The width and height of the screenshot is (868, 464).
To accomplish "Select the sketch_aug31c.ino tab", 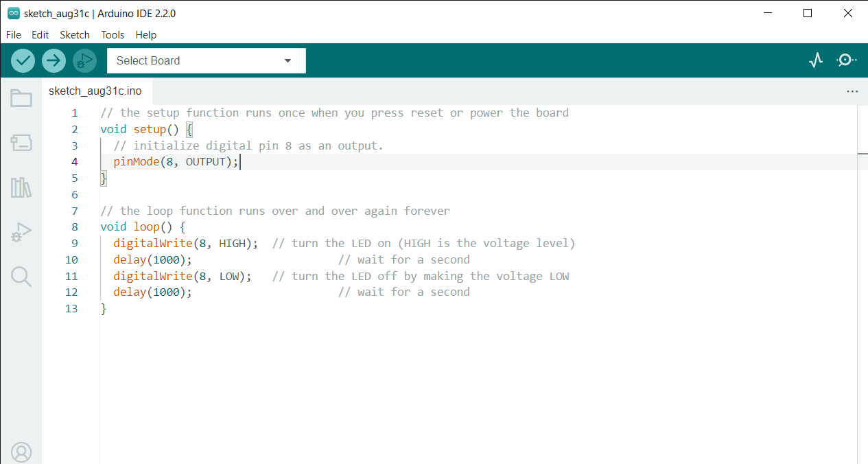I will (x=96, y=91).
